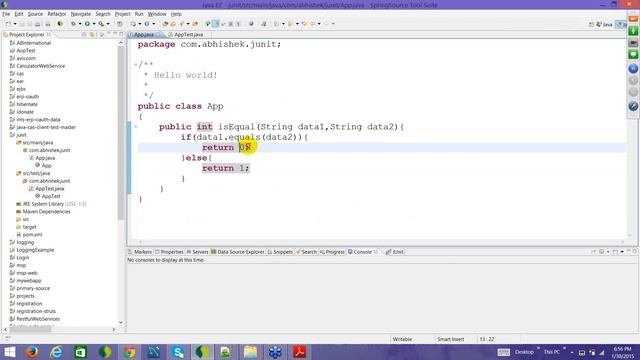Toggle Link with Editor in Project Explorer

click(x=92, y=35)
